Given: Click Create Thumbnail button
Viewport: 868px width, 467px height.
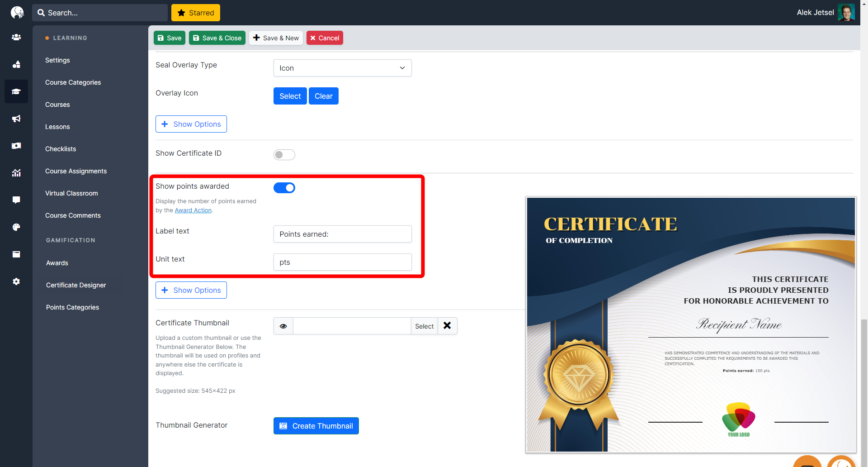Looking at the screenshot, I should pos(316,426).
